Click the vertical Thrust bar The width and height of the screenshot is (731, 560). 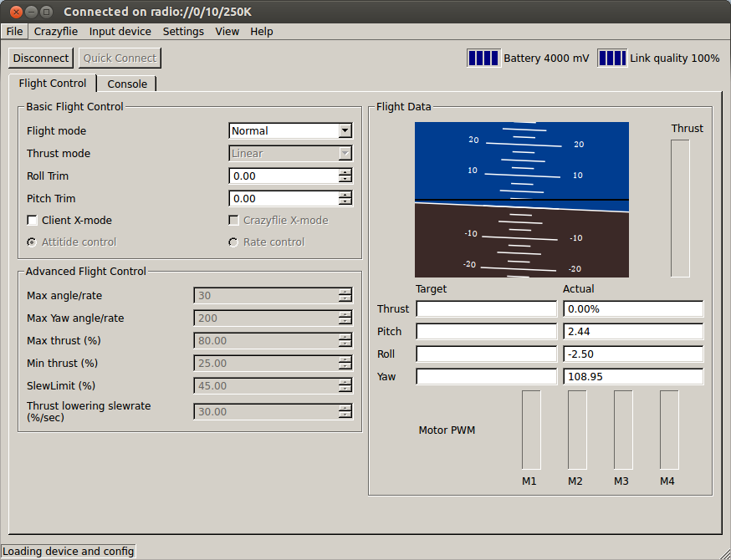680,208
